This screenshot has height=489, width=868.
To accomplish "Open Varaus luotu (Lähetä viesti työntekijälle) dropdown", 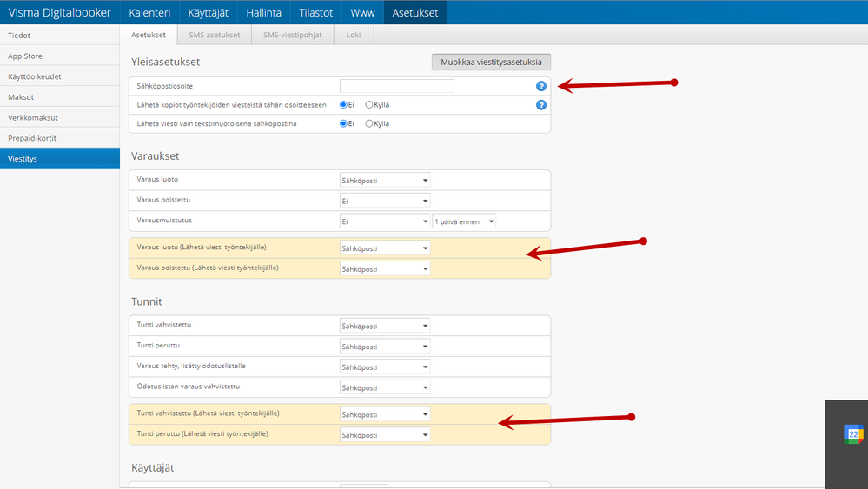I will coord(385,248).
